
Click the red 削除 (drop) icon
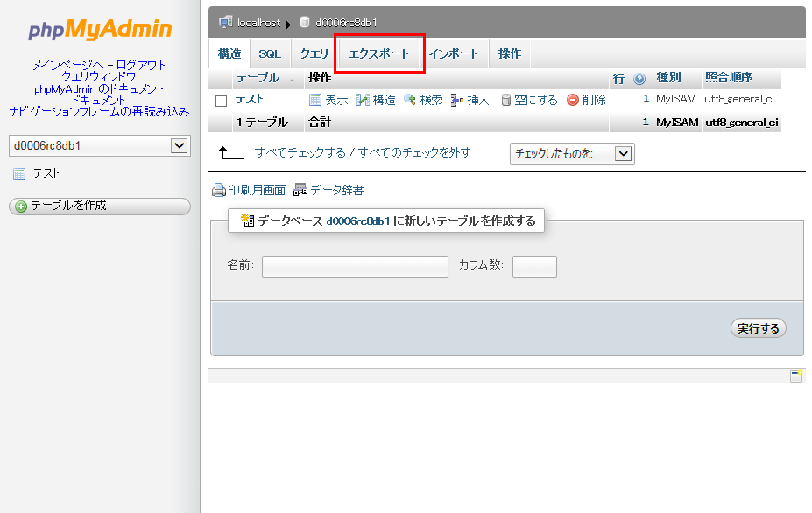pos(573,101)
